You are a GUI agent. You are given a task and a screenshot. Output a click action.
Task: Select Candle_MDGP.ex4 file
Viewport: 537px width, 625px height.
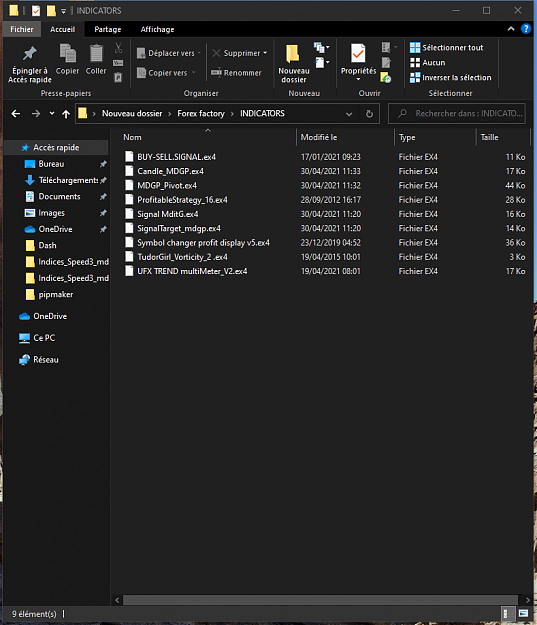(x=325, y=171)
